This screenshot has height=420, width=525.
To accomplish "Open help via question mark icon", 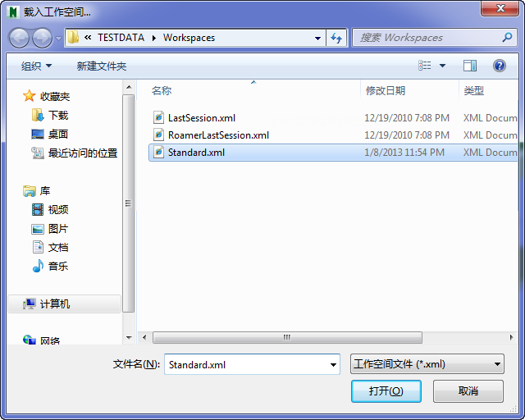I will 499,66.
